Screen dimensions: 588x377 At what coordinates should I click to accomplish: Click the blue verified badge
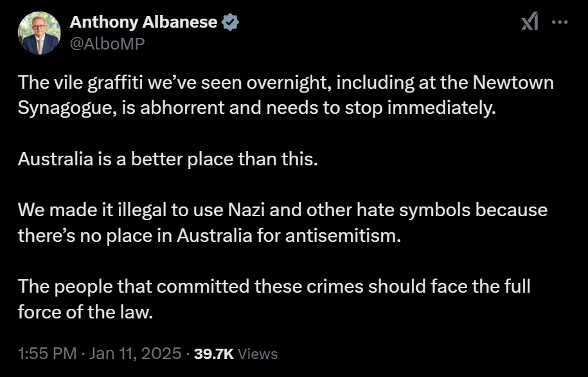point(230,23)
